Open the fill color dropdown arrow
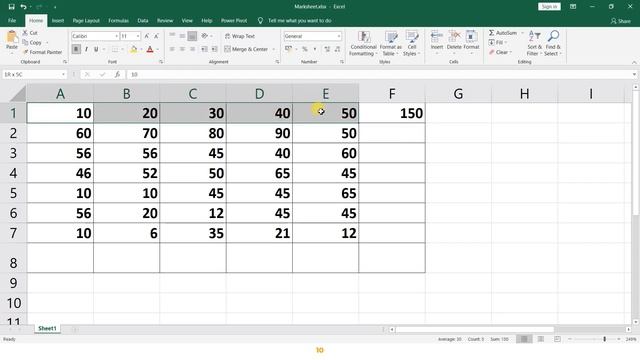This screenshot has width=640, height=360. click(x=141, y=49)
